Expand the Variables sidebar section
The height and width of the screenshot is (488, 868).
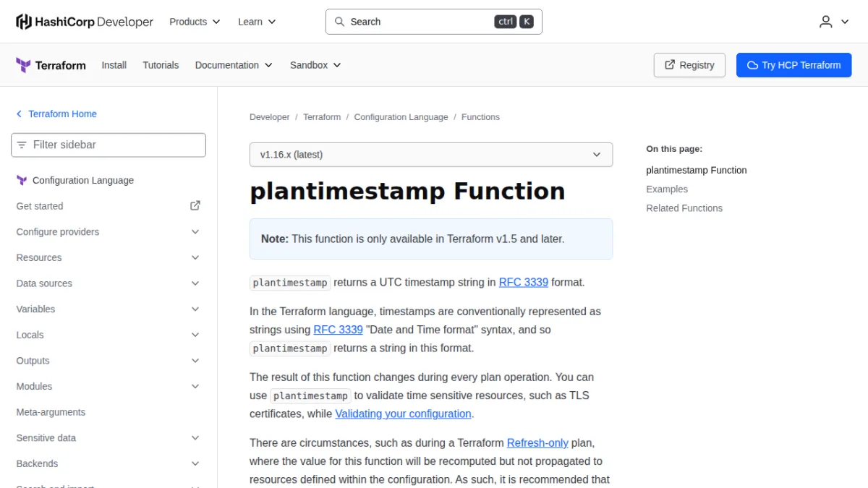pos(109,309)
